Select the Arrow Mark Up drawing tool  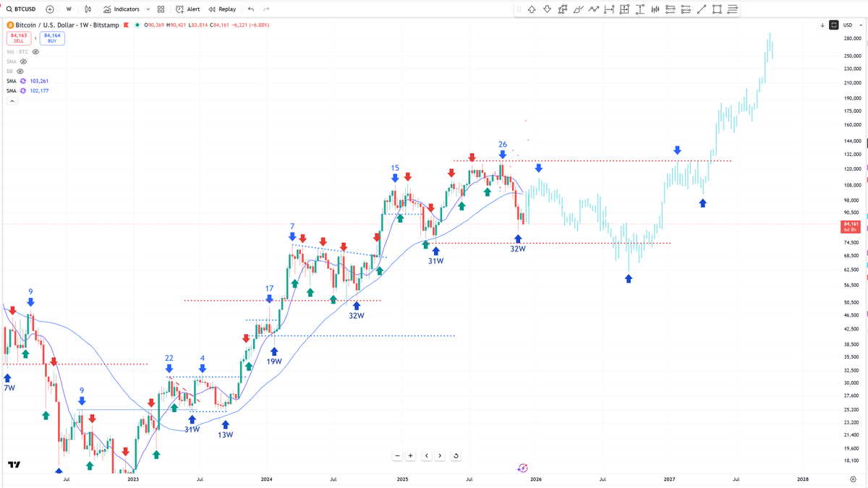pyautogui.click(x=532, y=9)
